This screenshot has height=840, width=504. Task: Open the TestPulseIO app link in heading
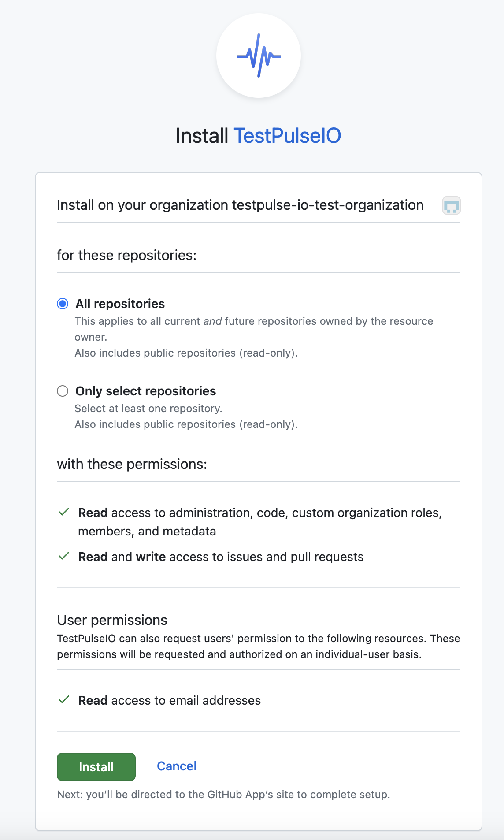[x=287, y=136]
